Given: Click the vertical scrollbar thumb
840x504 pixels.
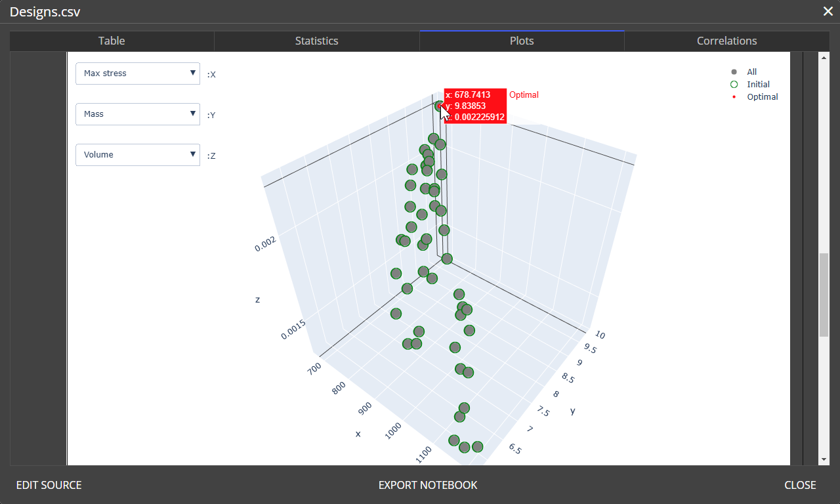Looking at the screenshot, I should pos(824,295).
